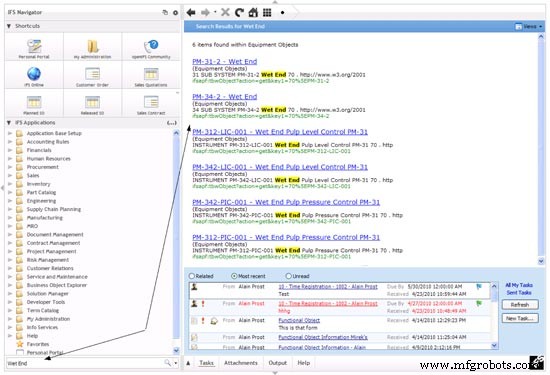Screen dimensions: 550x375
Task: Expand the Financials folder
Action: point(10,150)
